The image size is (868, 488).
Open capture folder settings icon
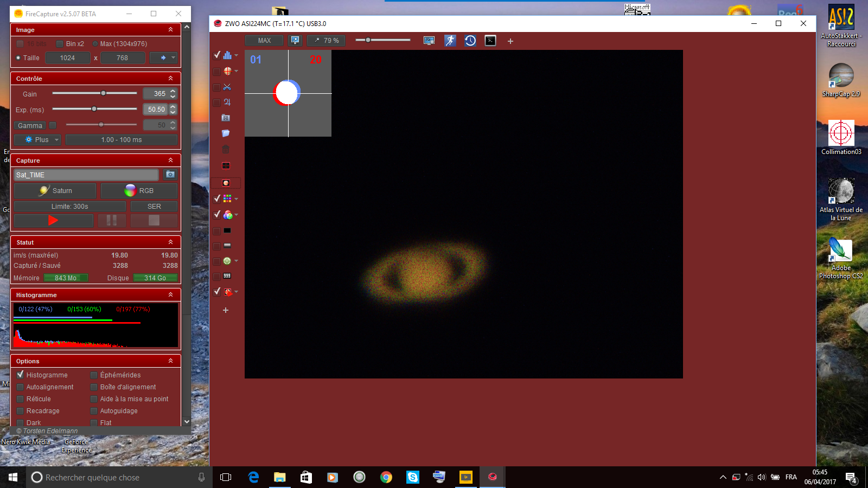coord(170,175)
